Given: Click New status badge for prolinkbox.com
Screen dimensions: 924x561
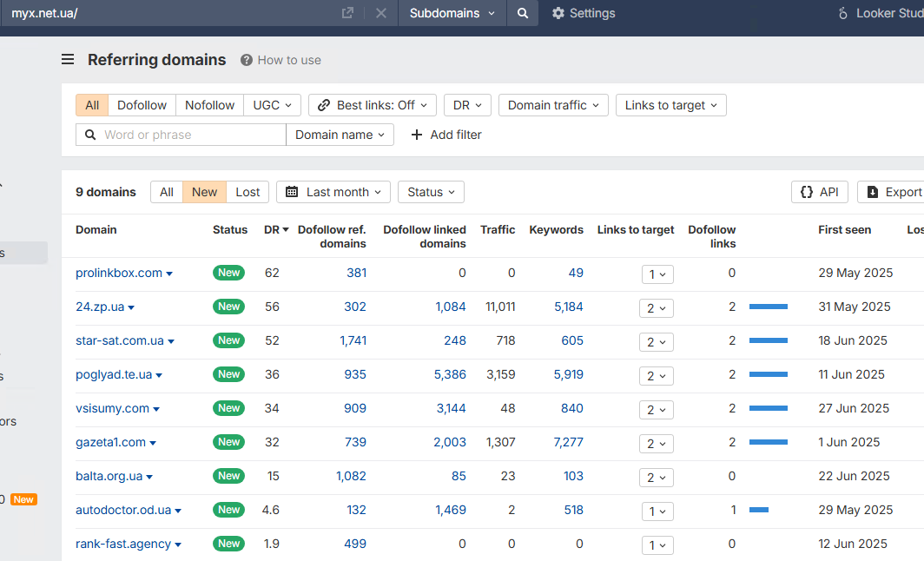Looking at the screenshot, I should pyautogui.click(x=228, y=273).
